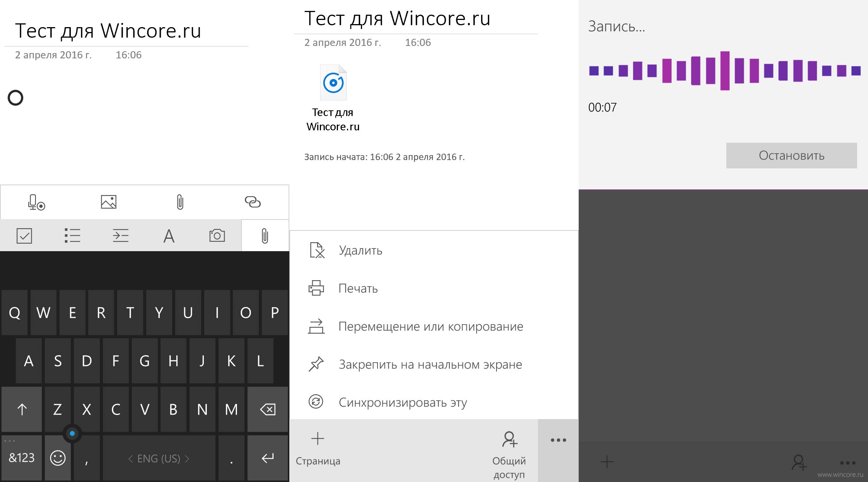This screenshot has height=482, width=868.
Task: Select Печать menu item
Action: point(434,288)
